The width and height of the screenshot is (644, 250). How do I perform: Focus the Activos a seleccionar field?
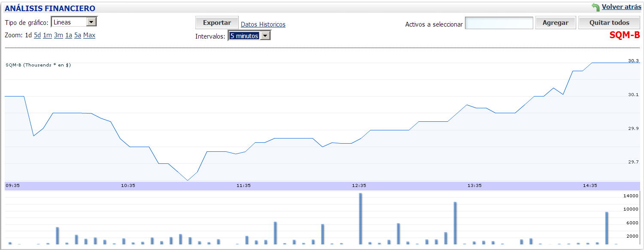pyautogui.click(x=499, y=23)
